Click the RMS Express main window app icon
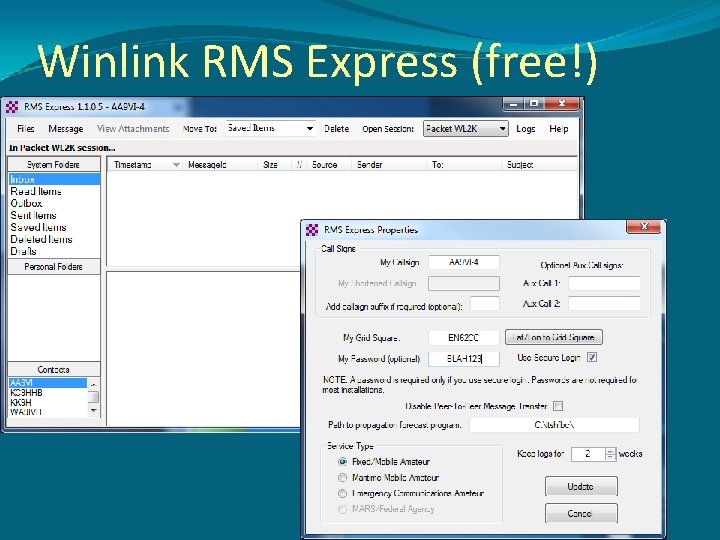 [x=12, y=107]
